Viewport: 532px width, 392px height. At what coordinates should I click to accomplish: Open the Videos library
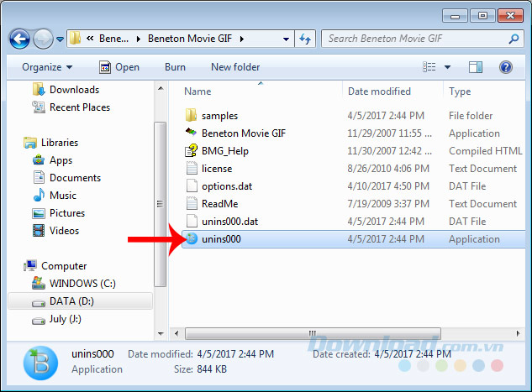(55, 231)
